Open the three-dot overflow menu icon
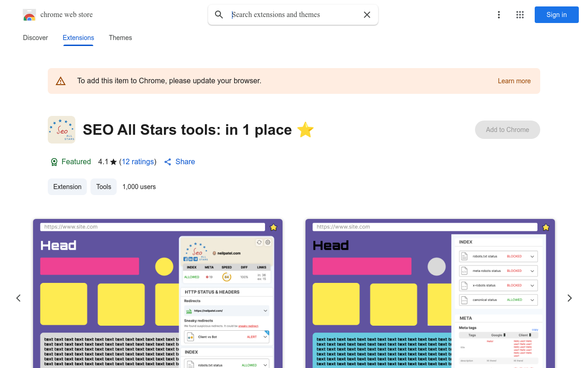The height and width of the screenshot is (368, 588). point(499,15)
